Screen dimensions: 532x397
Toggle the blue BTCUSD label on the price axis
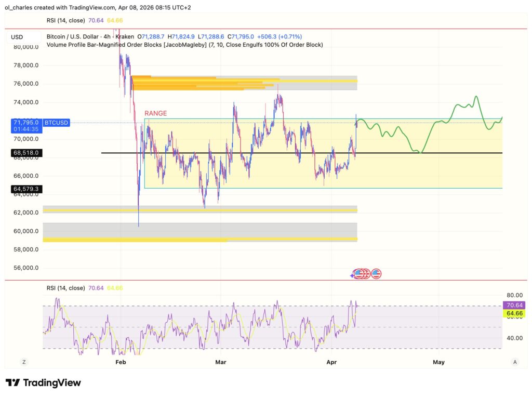coord(55,123)
